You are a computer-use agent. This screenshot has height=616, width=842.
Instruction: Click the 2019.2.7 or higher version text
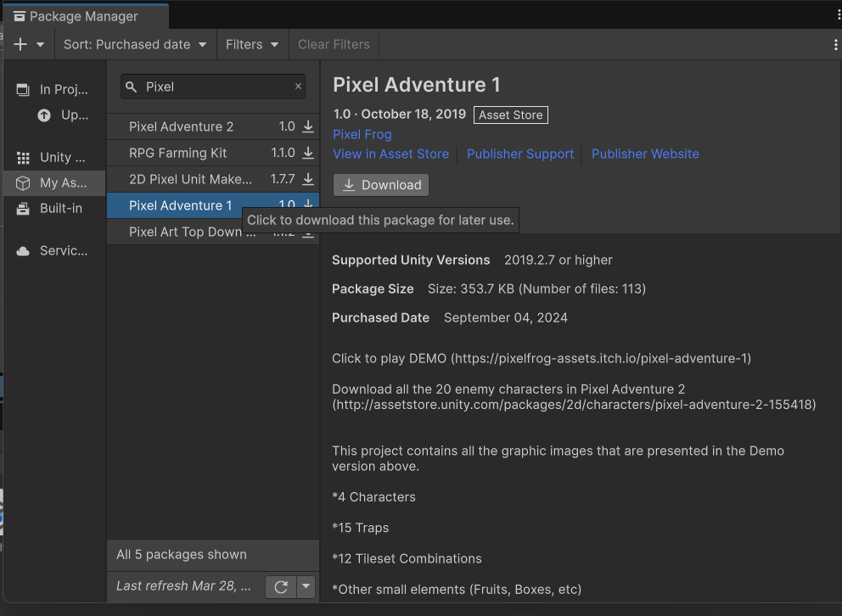coord(558,260)
